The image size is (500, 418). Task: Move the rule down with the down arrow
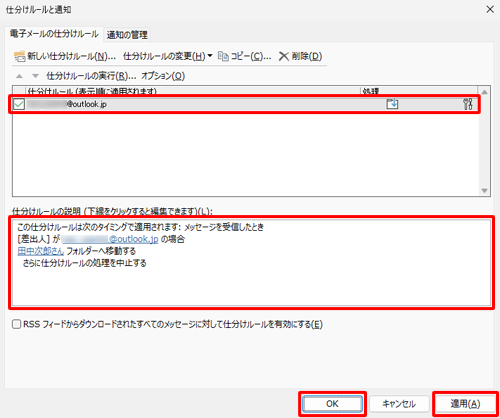(35, 76)
